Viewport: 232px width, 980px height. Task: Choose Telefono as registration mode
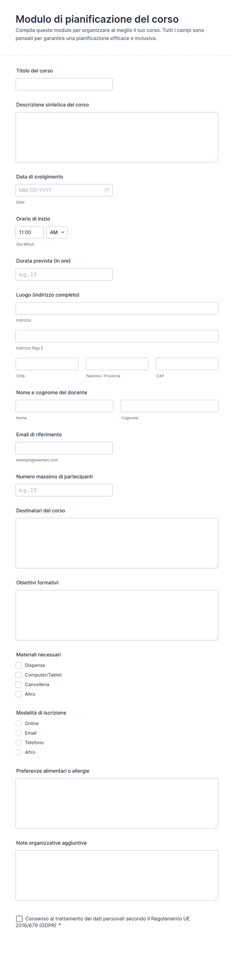point(19,743)
